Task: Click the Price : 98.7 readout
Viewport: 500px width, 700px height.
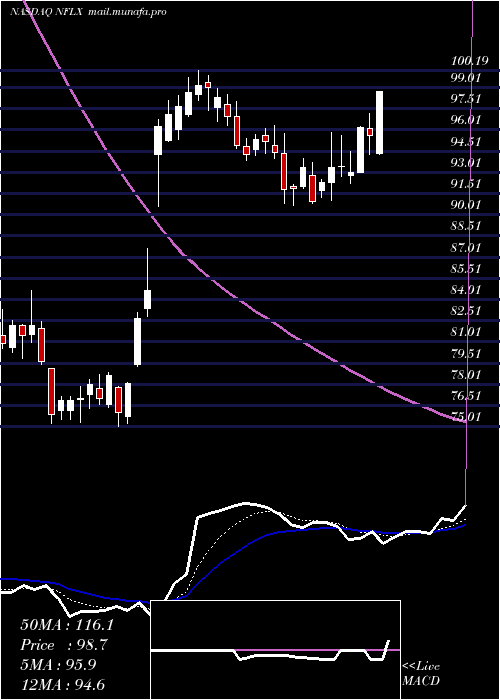Action: pos(64,645)
